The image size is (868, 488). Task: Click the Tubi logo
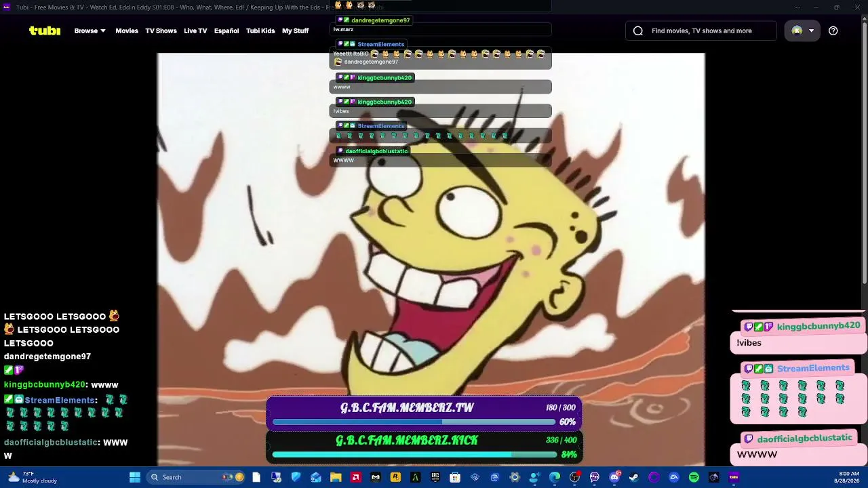[x=45, y=30]
